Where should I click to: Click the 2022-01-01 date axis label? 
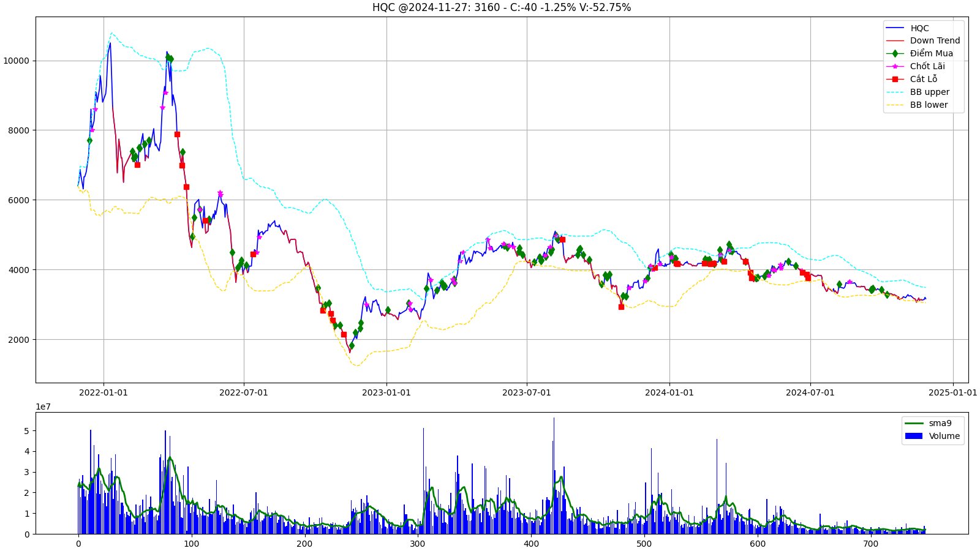pos(104,392)
